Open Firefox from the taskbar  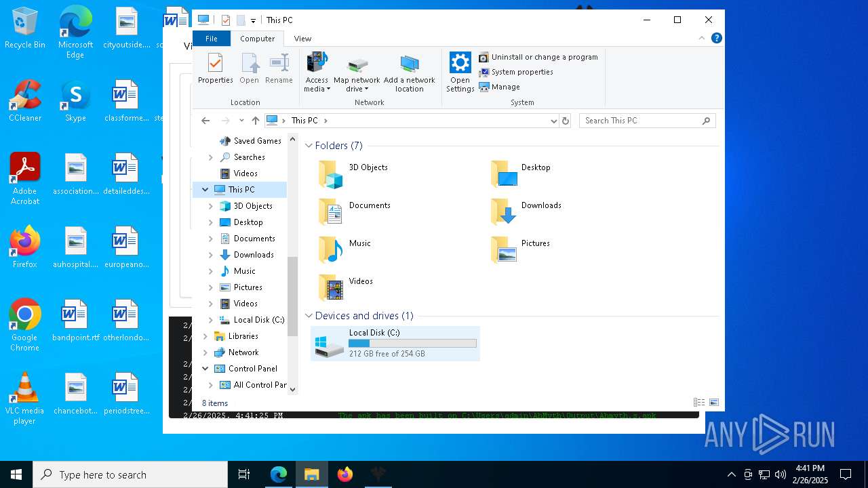tap(345, 474)
